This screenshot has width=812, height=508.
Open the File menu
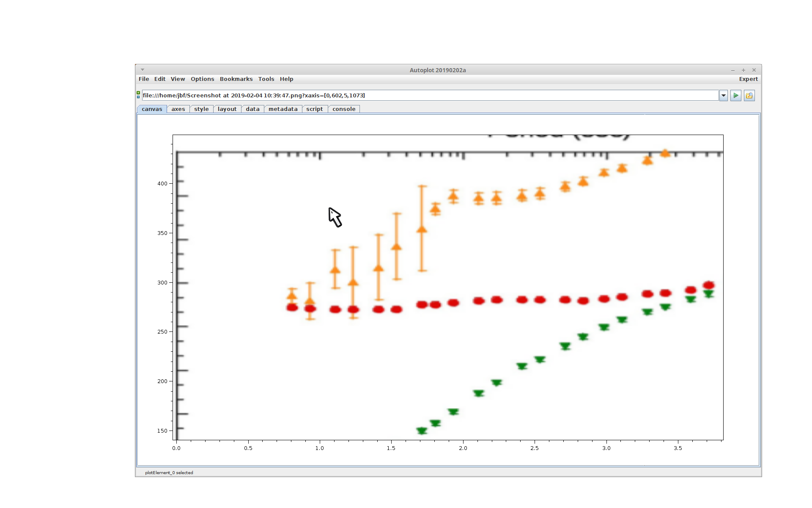click(144, 79)
